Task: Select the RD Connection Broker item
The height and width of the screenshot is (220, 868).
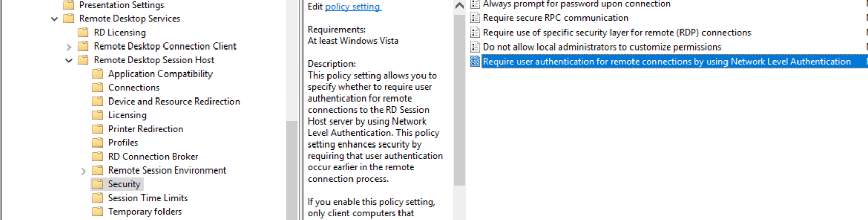Action: (x=153, y=157)
